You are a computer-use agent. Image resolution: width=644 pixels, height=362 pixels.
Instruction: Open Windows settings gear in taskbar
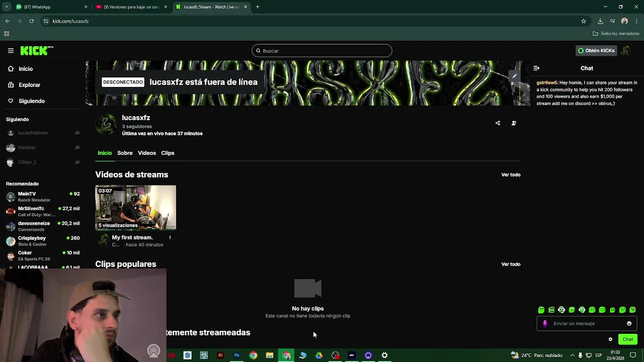[384, 355]
